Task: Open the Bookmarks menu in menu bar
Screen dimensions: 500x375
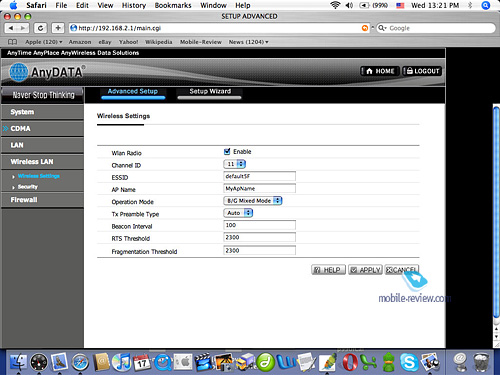Action: (x=173, y=5)
